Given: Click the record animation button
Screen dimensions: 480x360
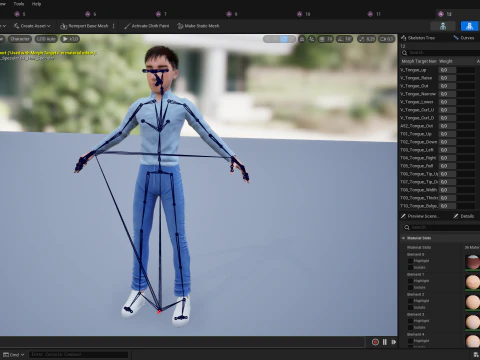Looking at the screenshot, I should click(375, 342).
